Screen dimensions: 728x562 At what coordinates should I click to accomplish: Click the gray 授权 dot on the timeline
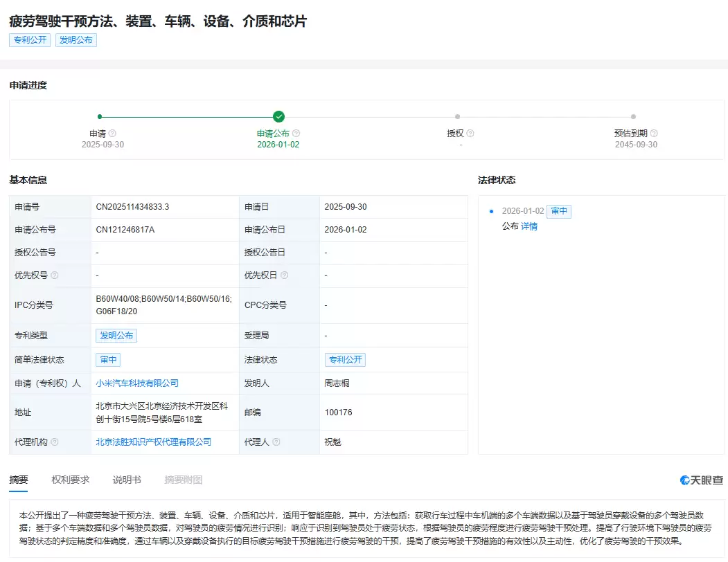click(x=457, y=116)
